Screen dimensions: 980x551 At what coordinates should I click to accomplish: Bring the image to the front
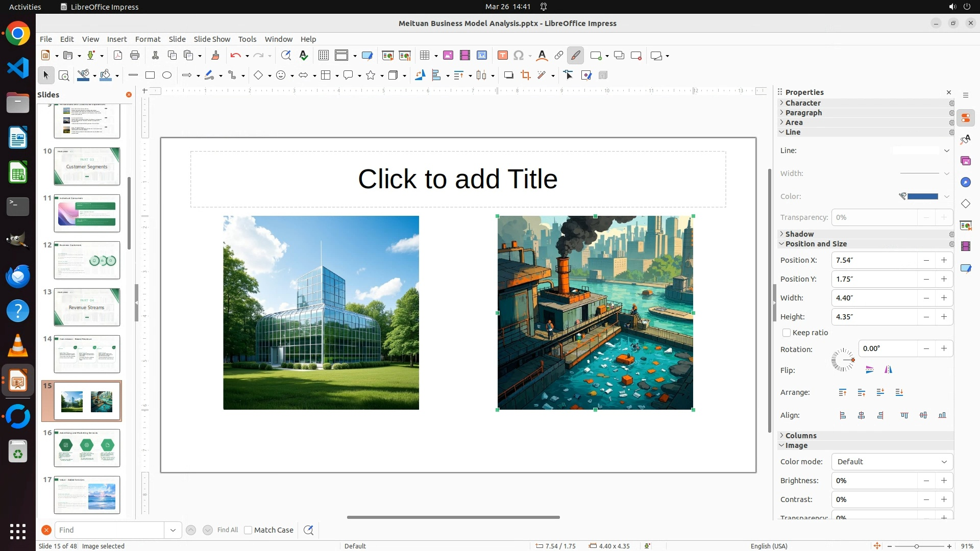pyautogui.click(x=843, y=392)
